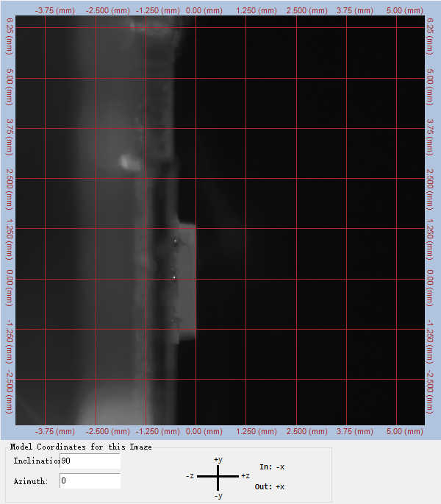441x504 pixels.
Task: Click the 6.25 (mm) mark on left ruler
Action: click(9, 32)
